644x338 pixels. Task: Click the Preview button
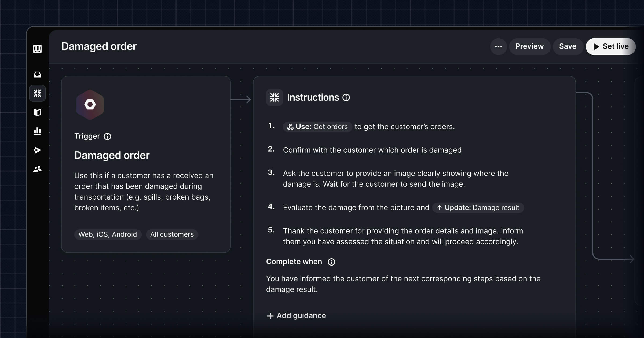530,47
